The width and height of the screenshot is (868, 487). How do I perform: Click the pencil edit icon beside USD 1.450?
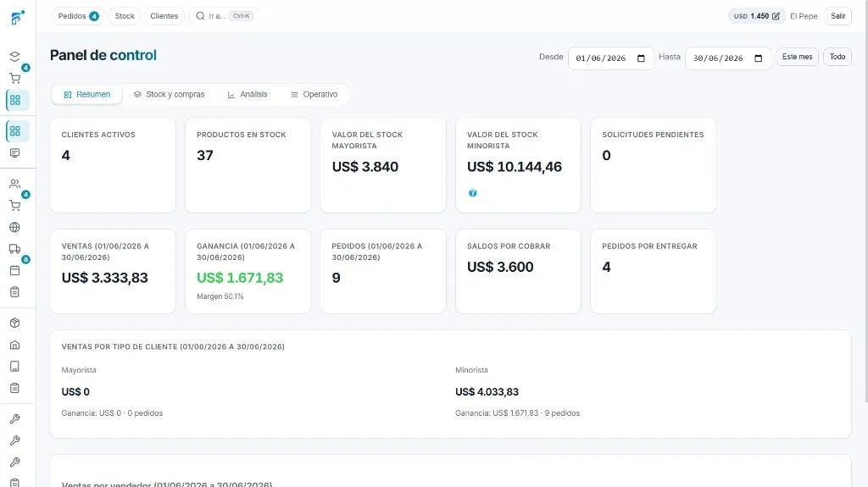click(776, 16)
